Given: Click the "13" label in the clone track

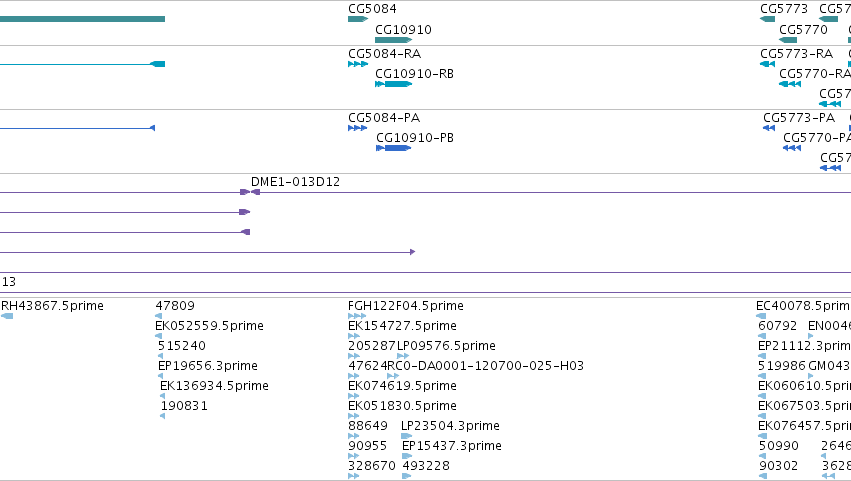Looking at the screenshot, I should (9, 282).
